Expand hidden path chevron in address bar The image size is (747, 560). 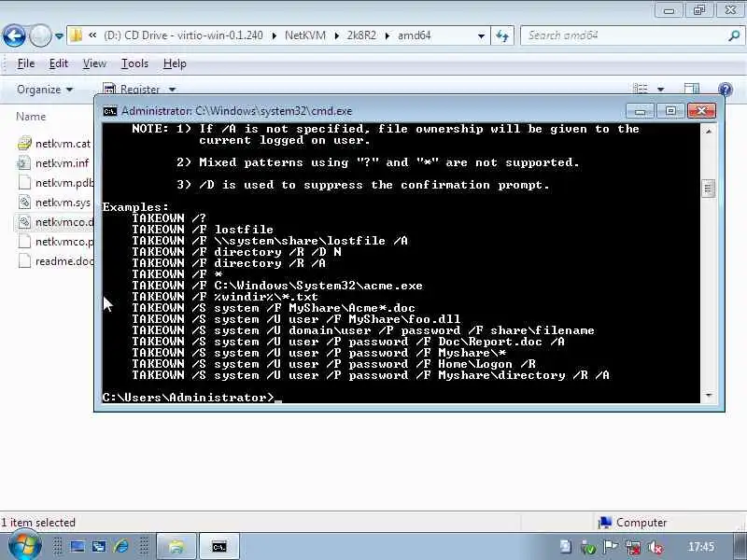[92, 35]
